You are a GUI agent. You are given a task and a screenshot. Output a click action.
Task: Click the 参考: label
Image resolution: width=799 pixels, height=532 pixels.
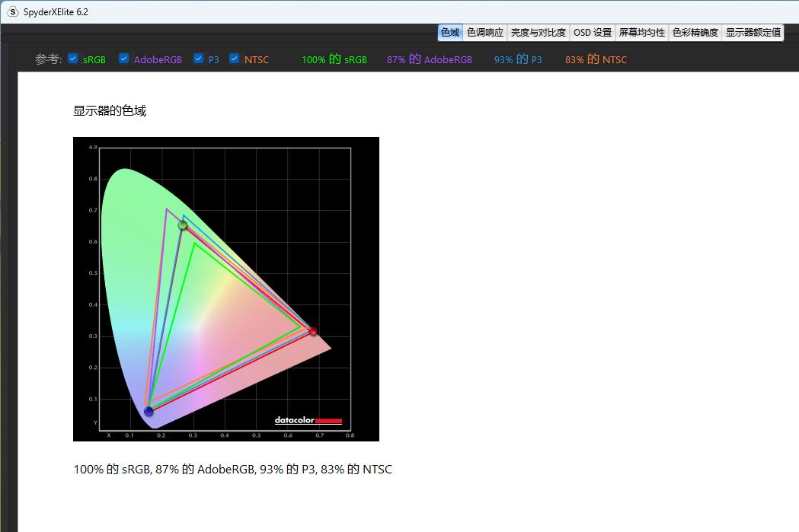click(49, 59)
